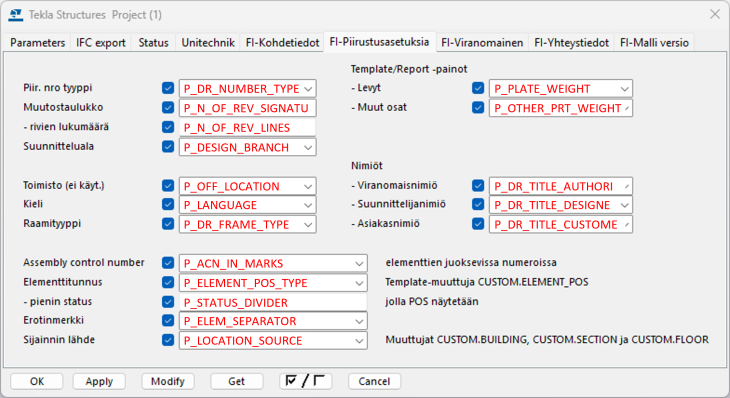Viewport: 730px width, 398px height.
Task: Toggle the Suunnittelijanimiö checkbox
Action: (478, 204)
